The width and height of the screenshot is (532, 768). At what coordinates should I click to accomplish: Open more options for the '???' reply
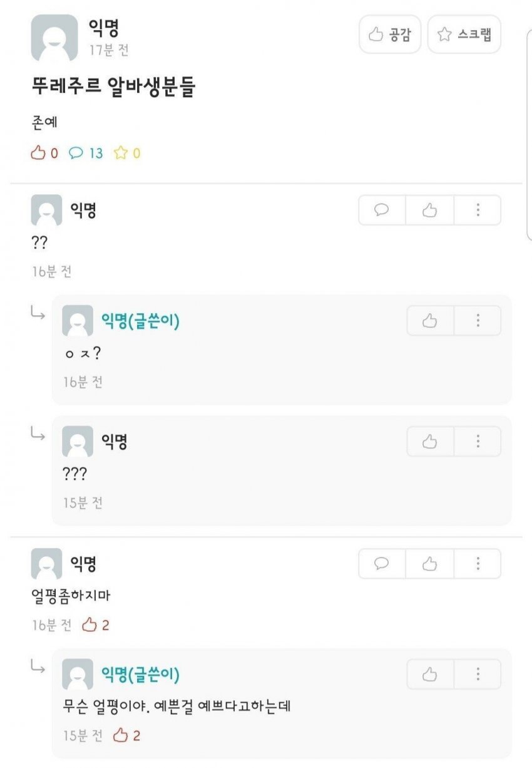coord(478,442)
